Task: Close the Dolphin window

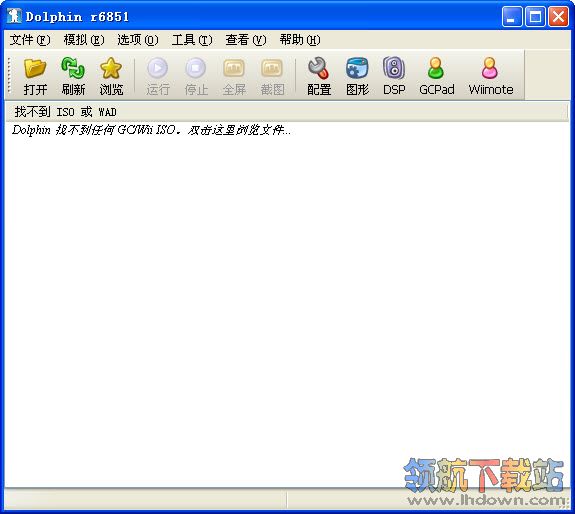Action: (558, 16)
